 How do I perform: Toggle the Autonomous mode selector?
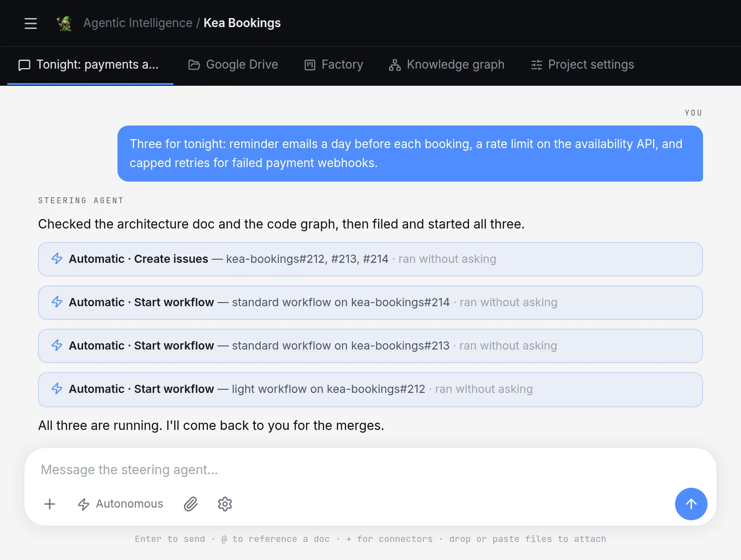tap(121, 504)
